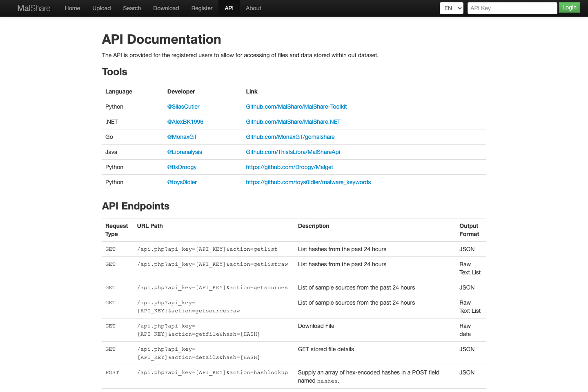Click the Login button
Viewport: 588px width, 392px height.
(x=569, y=7)
